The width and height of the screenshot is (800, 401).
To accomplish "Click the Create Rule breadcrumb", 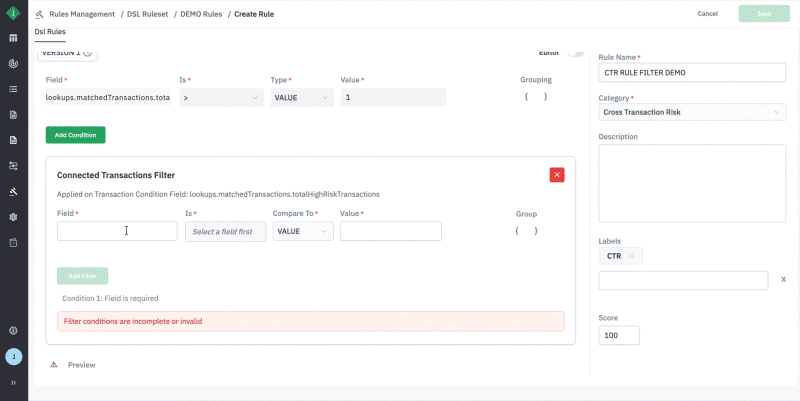I will [x=254, y=14].
